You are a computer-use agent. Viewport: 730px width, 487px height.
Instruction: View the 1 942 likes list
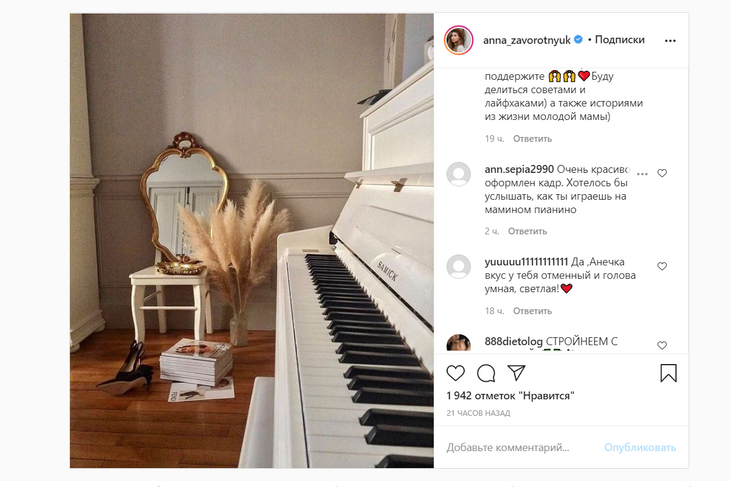coord(510,396)
